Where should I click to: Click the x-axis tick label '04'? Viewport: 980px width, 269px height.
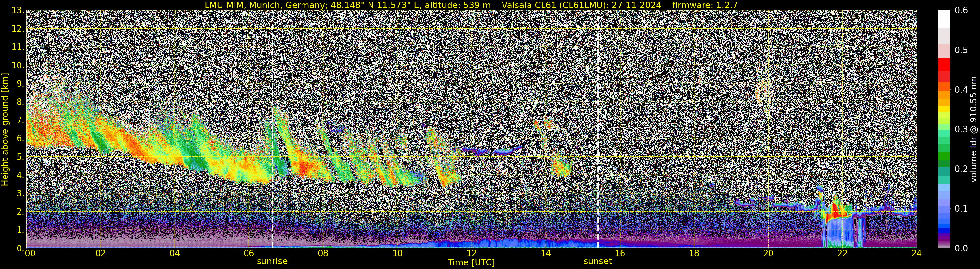click(175, 253)
